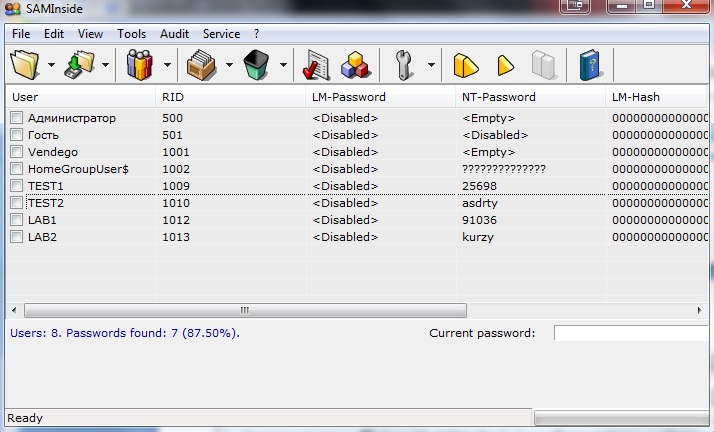Tick the checkbox for user LAB1
714x432 pixels.
(16, 220)
